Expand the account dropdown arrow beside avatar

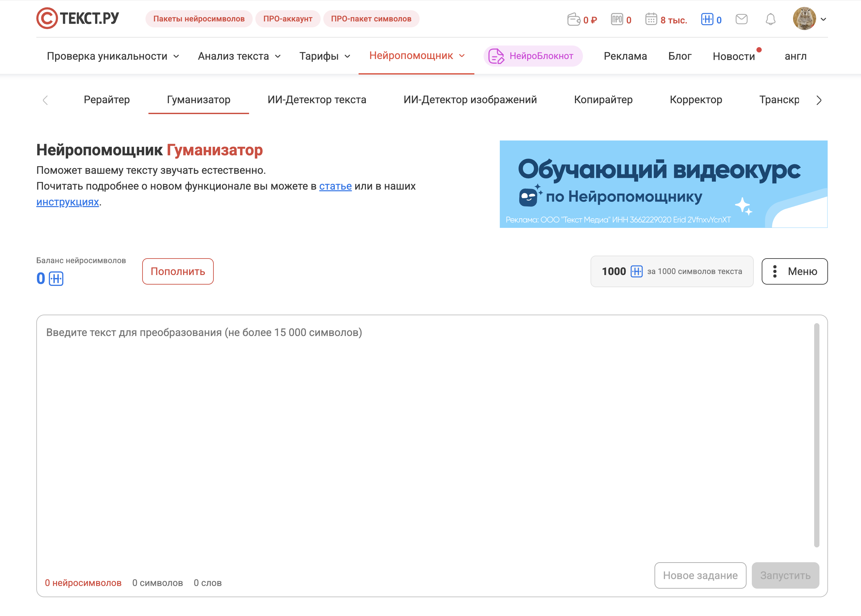(823, 19)
